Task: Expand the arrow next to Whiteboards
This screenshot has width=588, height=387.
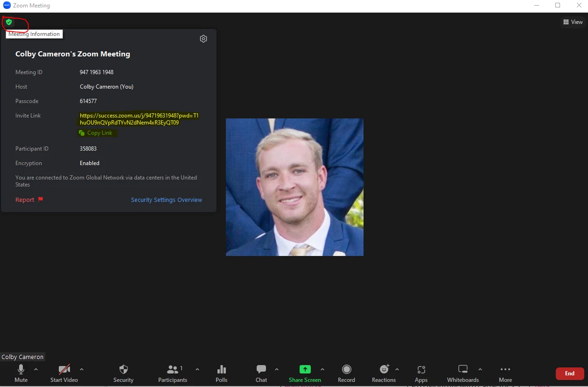Action: click(480, 369)
